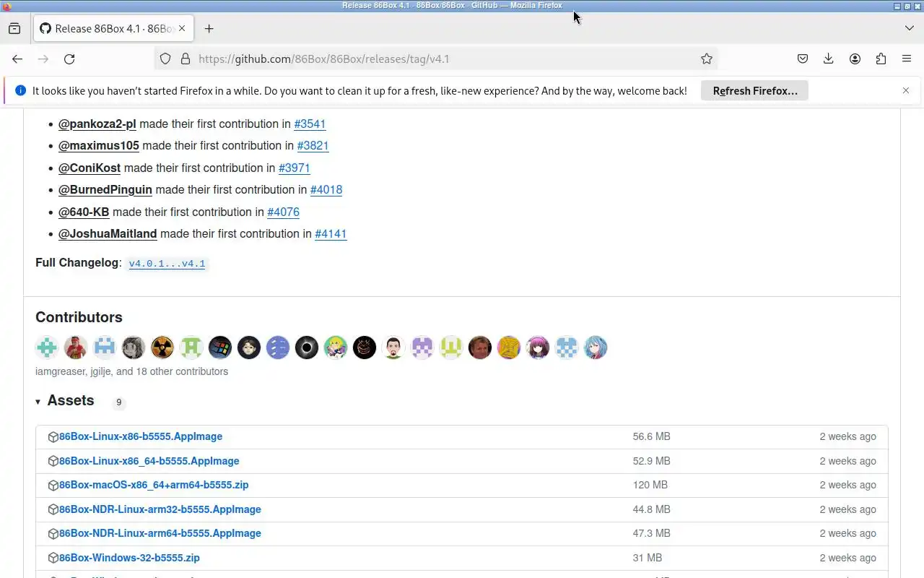
Task: Open pull request #3541
Action: coord(310,124)
